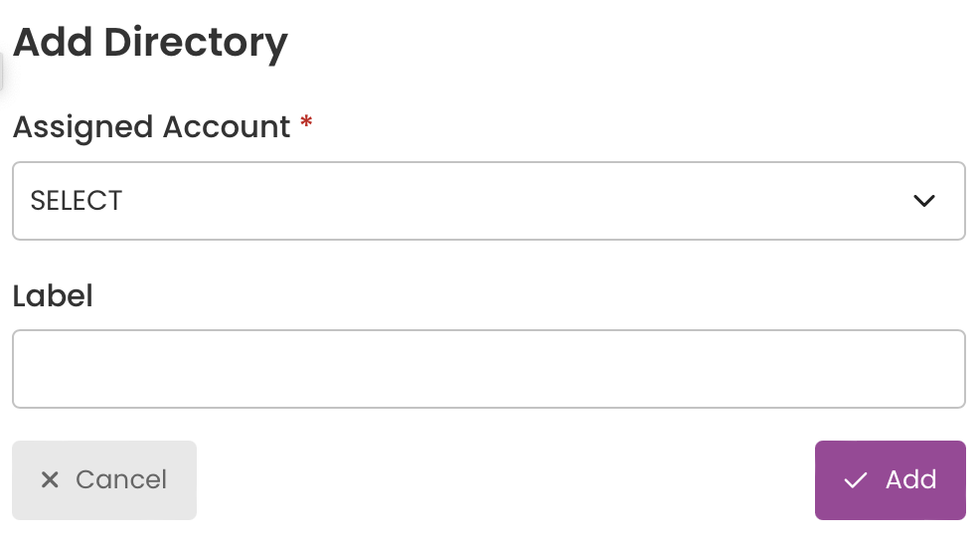Click the Label field caption
The height and width of the screenshot is (545, 980).
coord(53,295)
